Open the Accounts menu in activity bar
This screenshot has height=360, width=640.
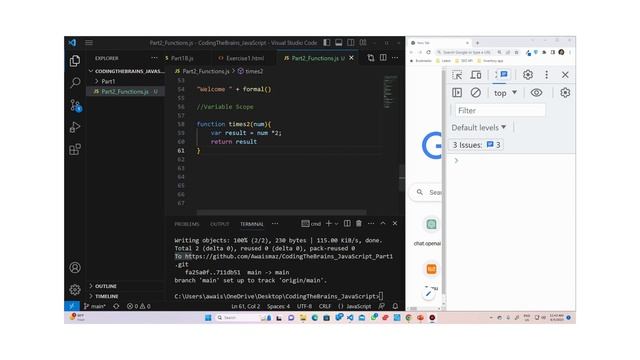pyautogui.click(x=75, y=268)
